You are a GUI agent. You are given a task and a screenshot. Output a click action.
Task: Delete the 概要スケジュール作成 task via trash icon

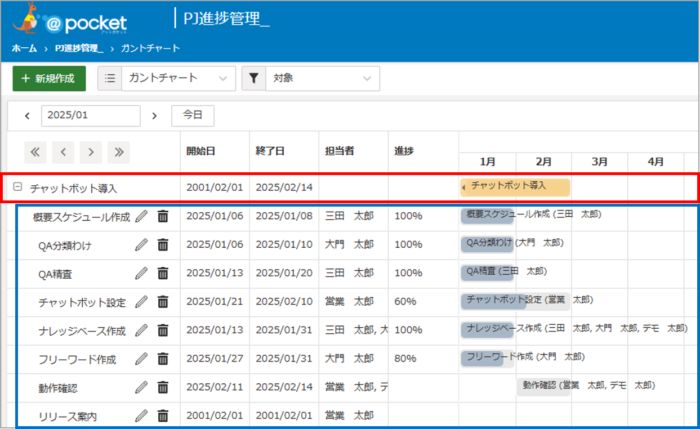click(163, 216)
